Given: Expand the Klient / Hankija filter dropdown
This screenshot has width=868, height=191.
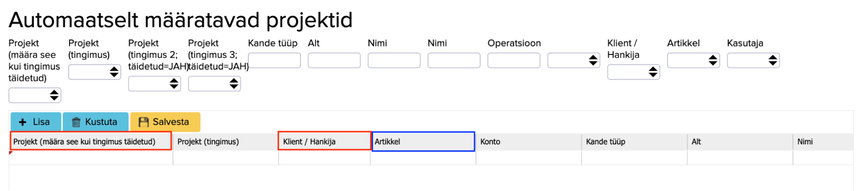Looking at the screenshot, I should coord(633,72).
